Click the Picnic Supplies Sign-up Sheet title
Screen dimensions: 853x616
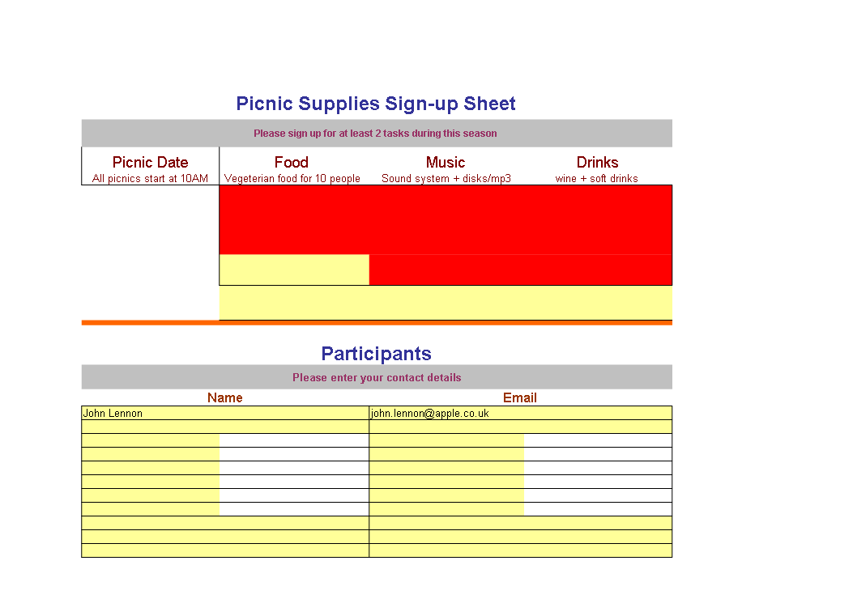click(x=375, y=104)
